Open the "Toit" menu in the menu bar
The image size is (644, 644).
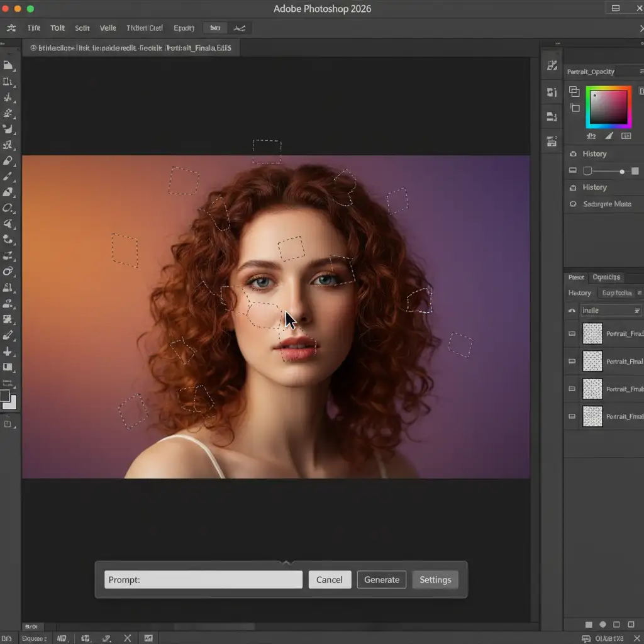point(58,28)
